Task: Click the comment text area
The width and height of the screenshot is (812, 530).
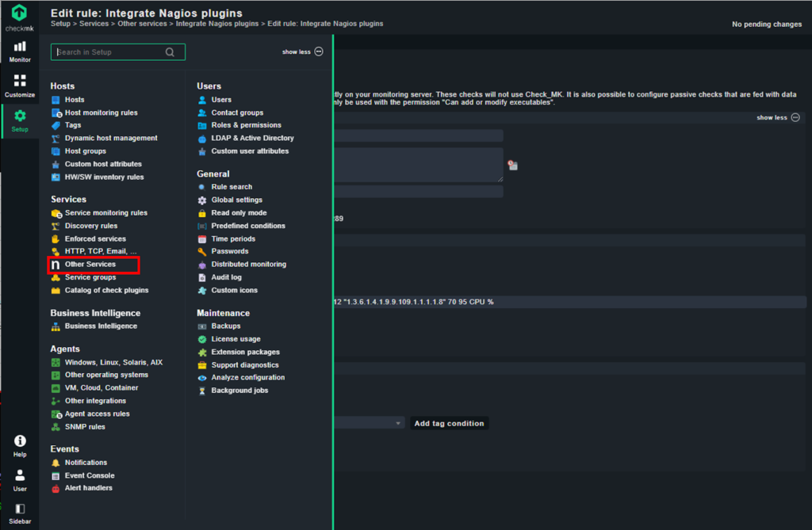Action: click(419, 165)
